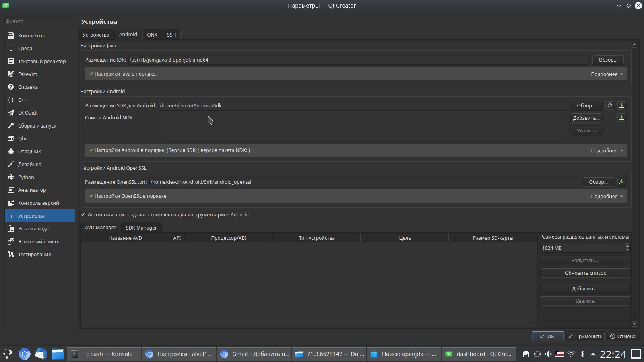This screenshot has height=362, width=644.
Task: Select SDK Manager tab
Action: [141, 228]
